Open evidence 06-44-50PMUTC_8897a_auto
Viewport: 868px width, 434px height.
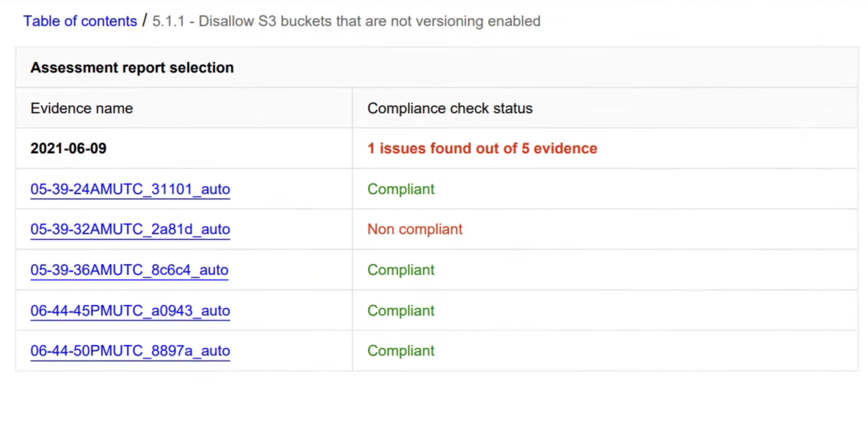130,351
